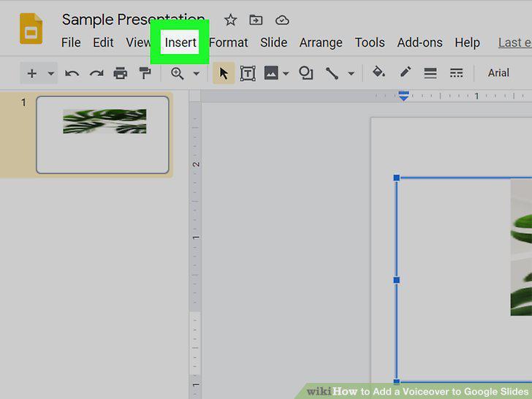Open the Google Slides home icon
The width and height of the screenshot is (532, 399).
tap(31, 28)
